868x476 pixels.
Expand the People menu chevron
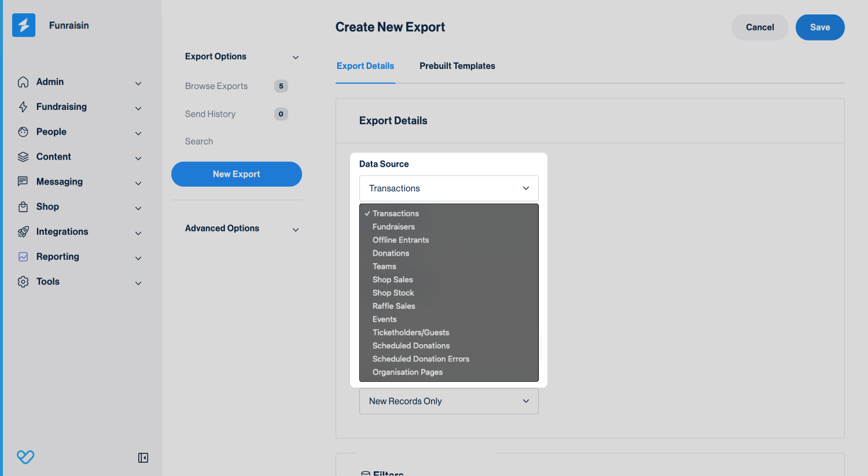click(x=138, y=134)
